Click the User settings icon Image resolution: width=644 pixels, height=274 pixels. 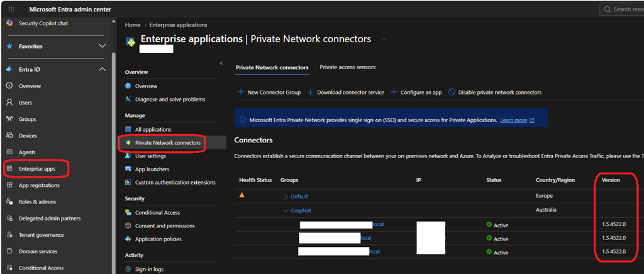coord(128,156)
